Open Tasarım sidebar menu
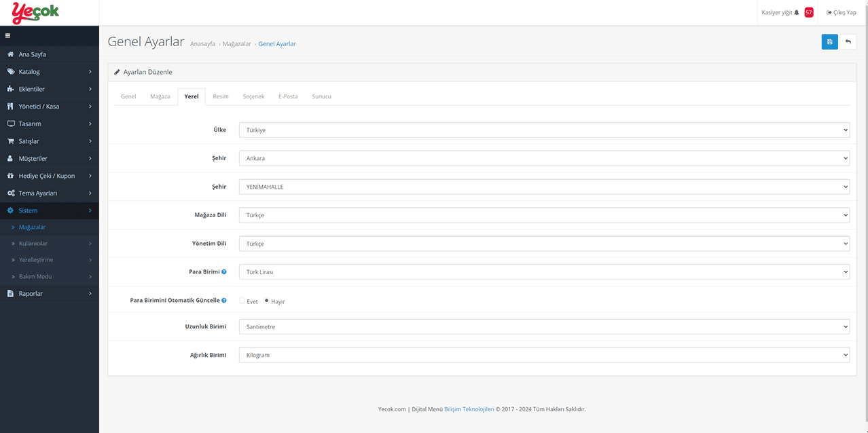The width and height of the screenshot is (868, 433). click(x=49, y=124)
